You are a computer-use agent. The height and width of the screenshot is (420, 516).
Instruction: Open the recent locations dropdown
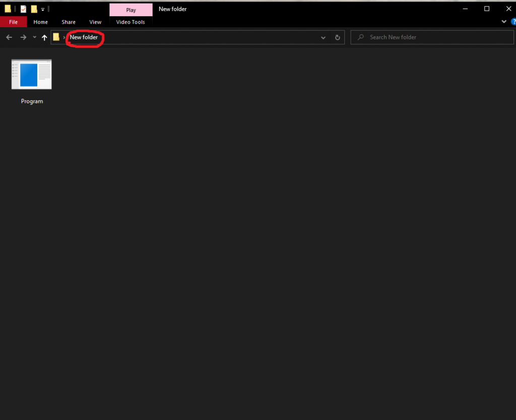click(x=34, y=37)
